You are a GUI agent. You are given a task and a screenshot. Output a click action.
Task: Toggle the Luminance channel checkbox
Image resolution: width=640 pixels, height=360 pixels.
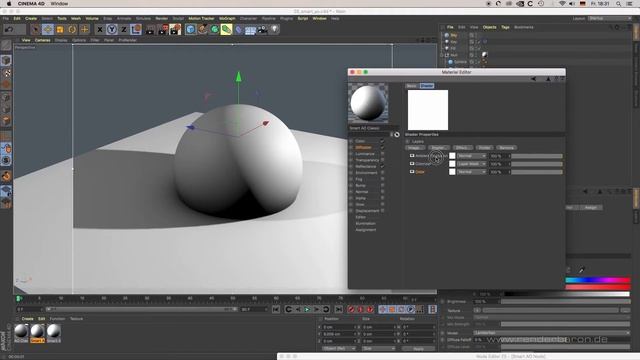click(382, 154)
